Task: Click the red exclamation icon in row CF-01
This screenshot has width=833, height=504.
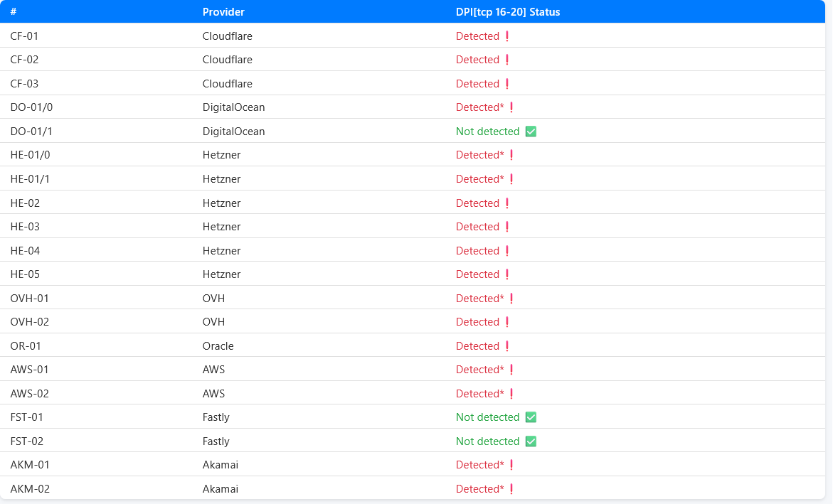Action: [507, 36]
